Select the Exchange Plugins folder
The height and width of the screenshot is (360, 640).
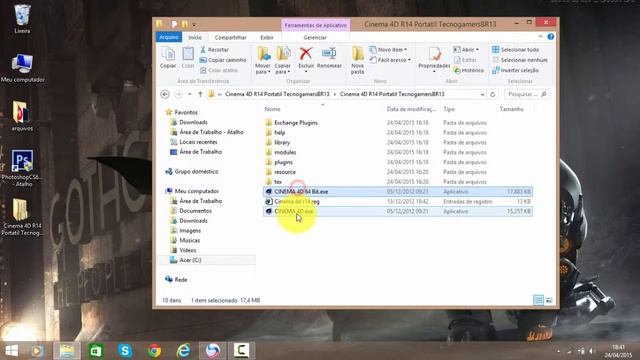tap(296, 122)
